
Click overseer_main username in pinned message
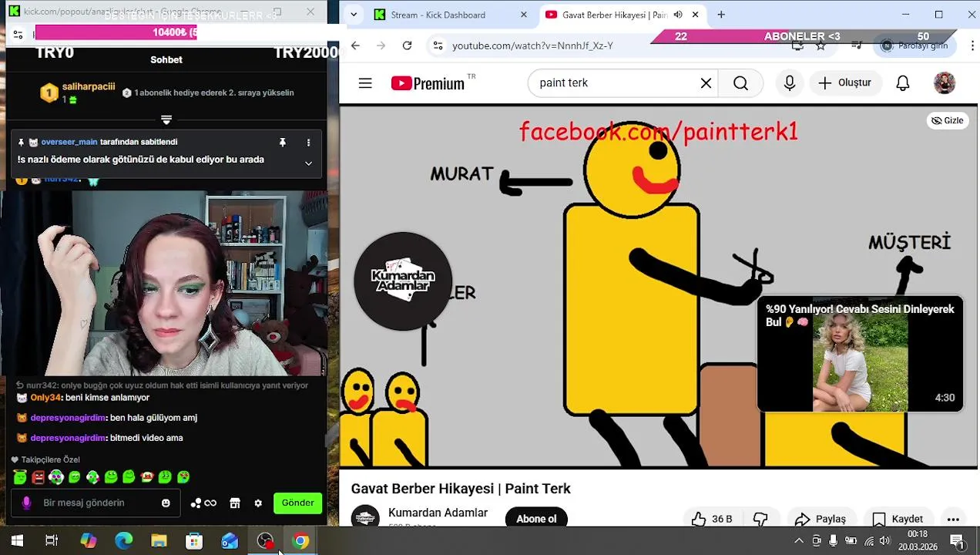[x=69, y=142]
